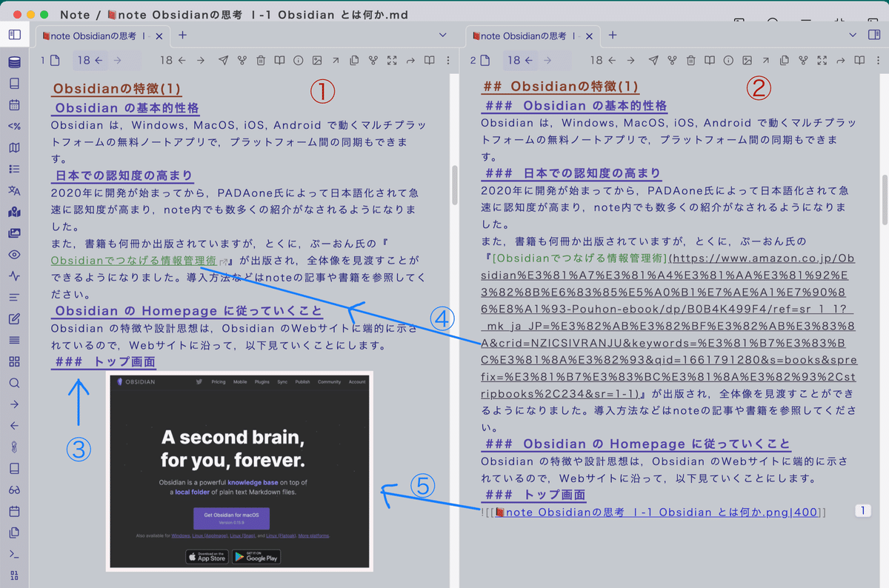This screenshot has height=588, width=889.
Task: Toggle the right sidebar panel
Action: 875,35
